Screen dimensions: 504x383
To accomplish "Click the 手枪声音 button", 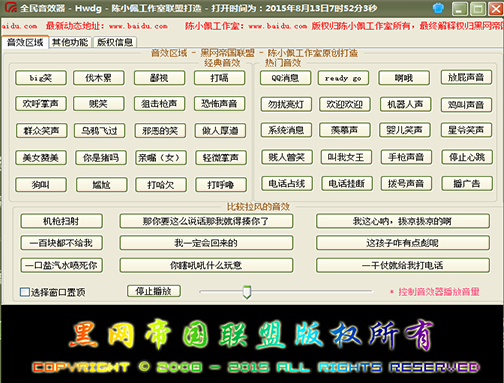I will pos(406,157).
